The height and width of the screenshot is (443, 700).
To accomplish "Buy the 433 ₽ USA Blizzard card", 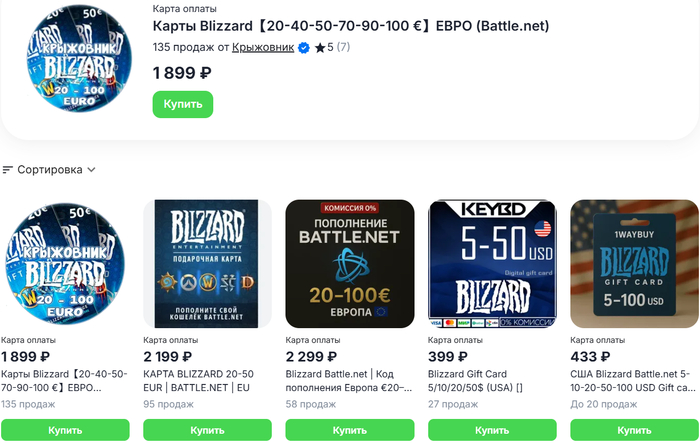I will point(634,430).
